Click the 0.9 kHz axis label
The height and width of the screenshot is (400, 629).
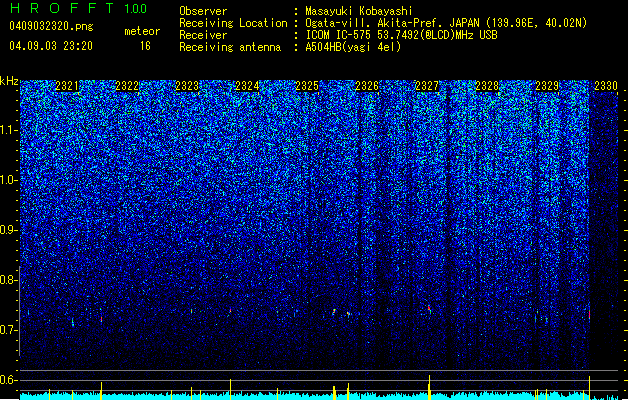(9, 230)
